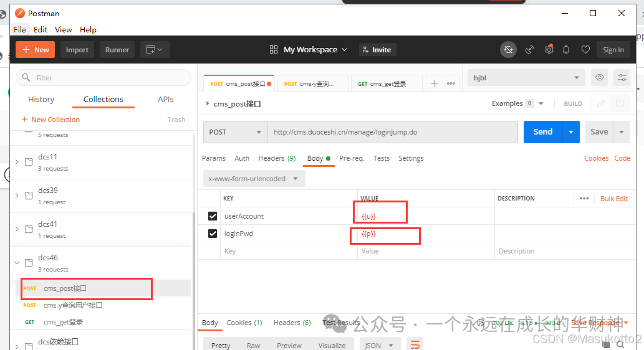Collapse the dcs46 collection
Screen dimensions: 644x350
point(17,263)
